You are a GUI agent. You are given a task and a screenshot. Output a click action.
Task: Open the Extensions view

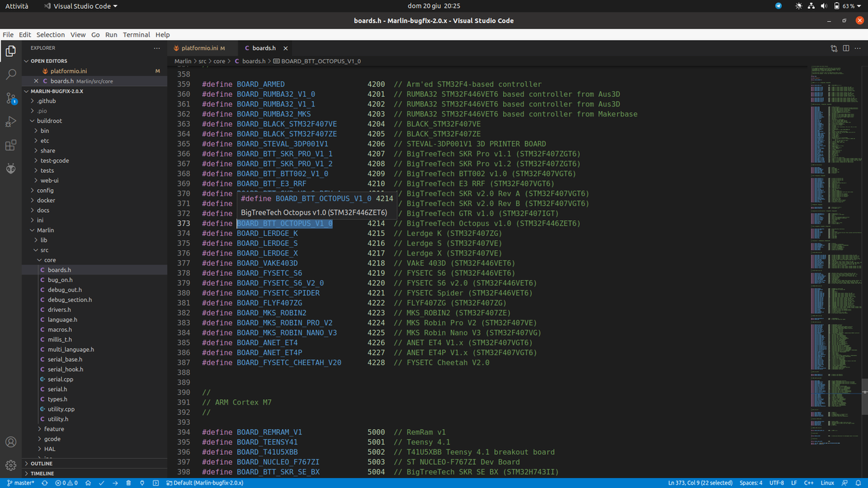click(11, 145)
